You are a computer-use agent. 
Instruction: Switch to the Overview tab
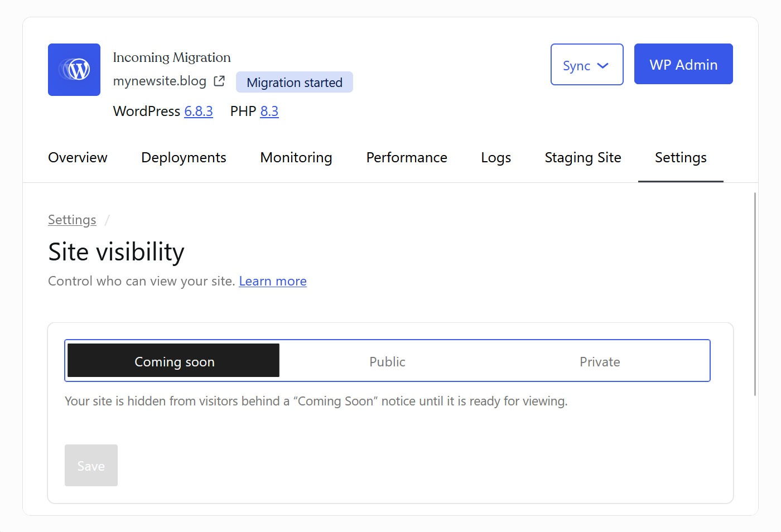[x=78, y=158]
